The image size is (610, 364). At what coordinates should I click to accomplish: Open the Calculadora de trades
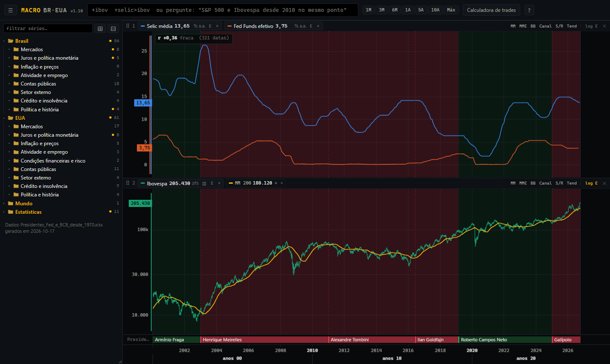[491, 10]
